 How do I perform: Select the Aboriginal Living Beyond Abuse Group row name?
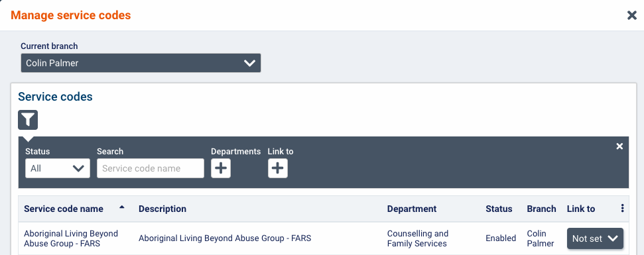click(71, 238)
